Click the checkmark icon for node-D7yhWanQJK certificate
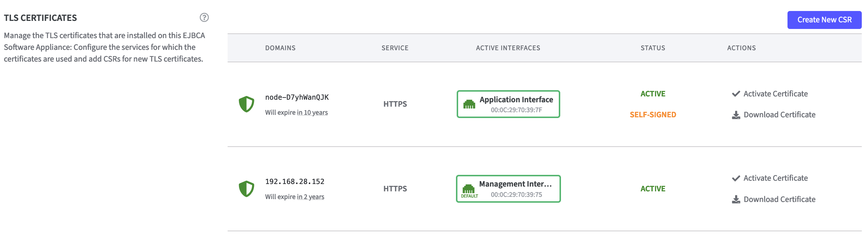Viewport: 868px width, 239px height. pyautogui.click(x=736, y=94)
